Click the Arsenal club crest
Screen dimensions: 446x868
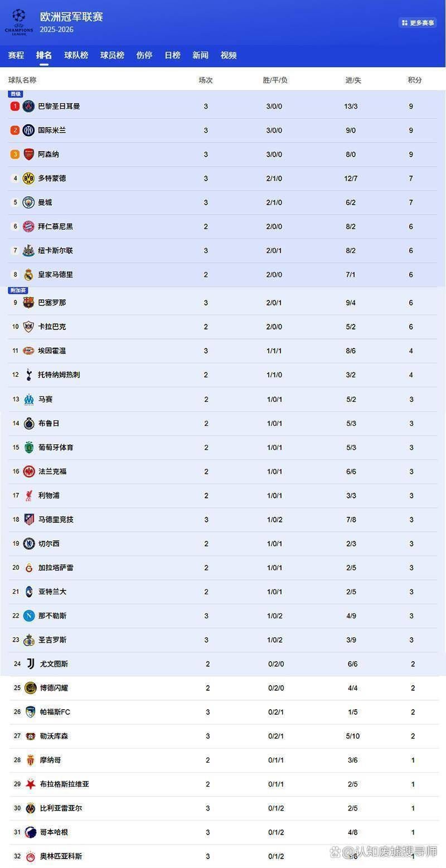29,154
